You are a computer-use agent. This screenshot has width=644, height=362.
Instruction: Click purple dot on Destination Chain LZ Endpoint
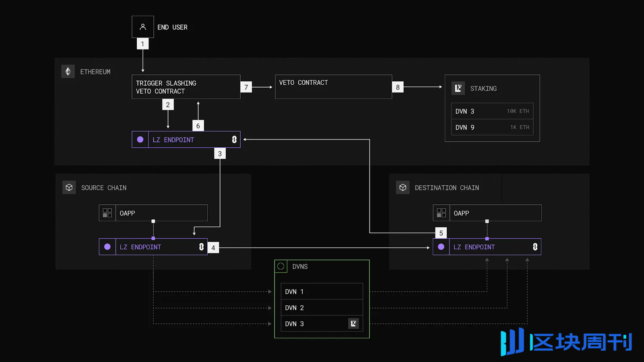(441, 247)
